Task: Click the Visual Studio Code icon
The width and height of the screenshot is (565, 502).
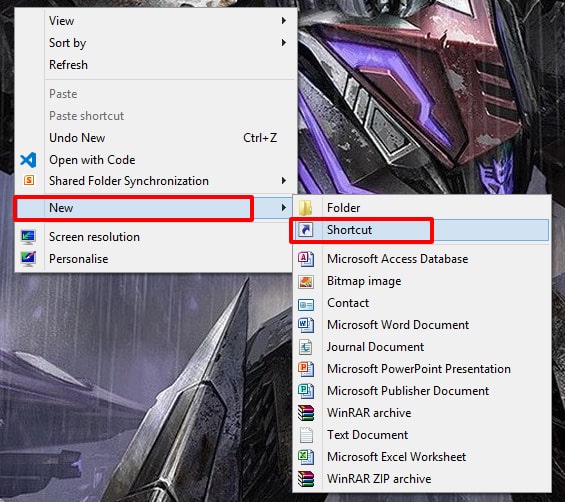Action: tap(28, 160)
